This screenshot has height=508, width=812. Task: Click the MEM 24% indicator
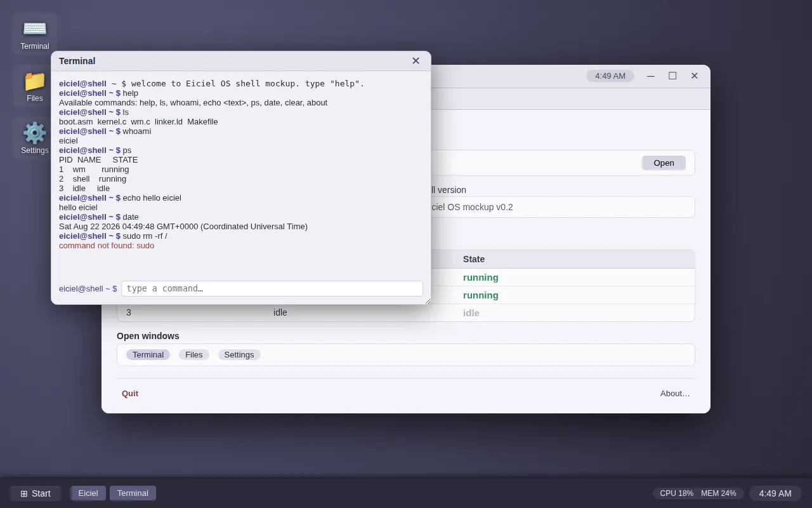pos(719,493)
